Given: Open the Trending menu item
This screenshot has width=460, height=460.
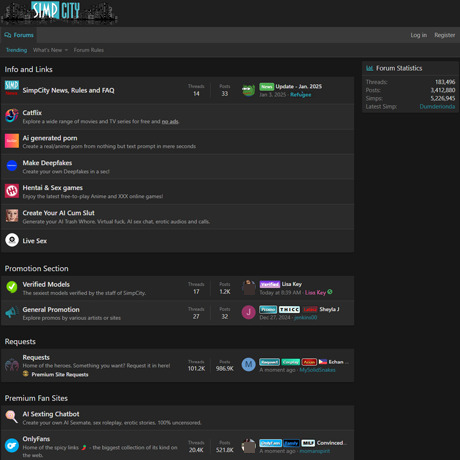Looking at the screenshot, I should click(16, 50).
